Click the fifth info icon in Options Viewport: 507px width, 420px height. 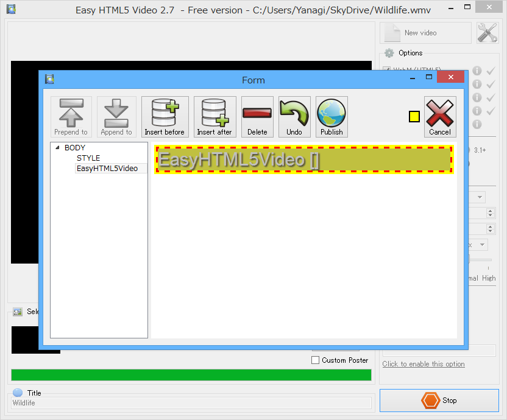477,124
